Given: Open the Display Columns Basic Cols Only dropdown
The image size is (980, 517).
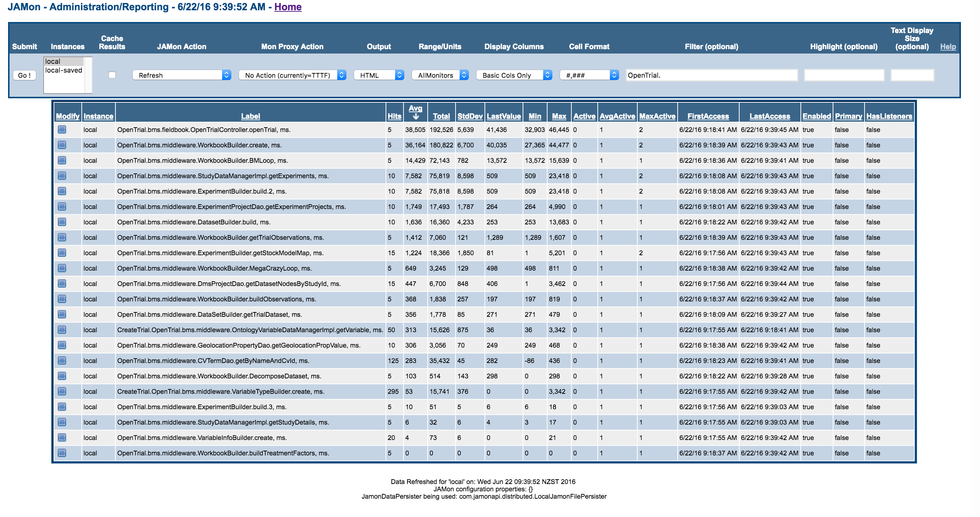Looking at the screenshot, I should 513,75.
